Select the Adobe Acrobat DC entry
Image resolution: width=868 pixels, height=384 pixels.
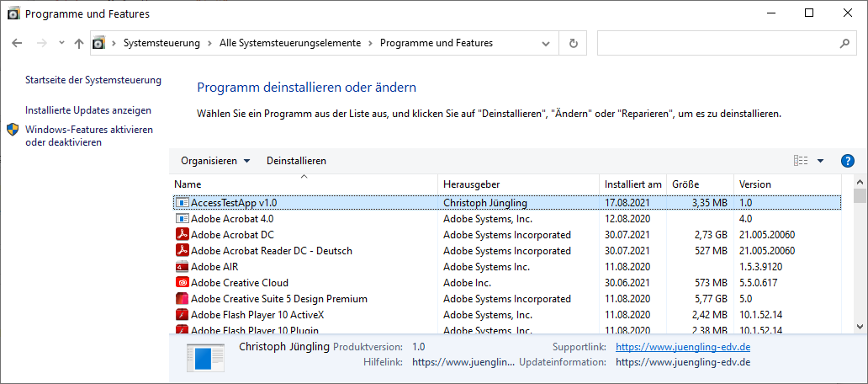(507, 235)
